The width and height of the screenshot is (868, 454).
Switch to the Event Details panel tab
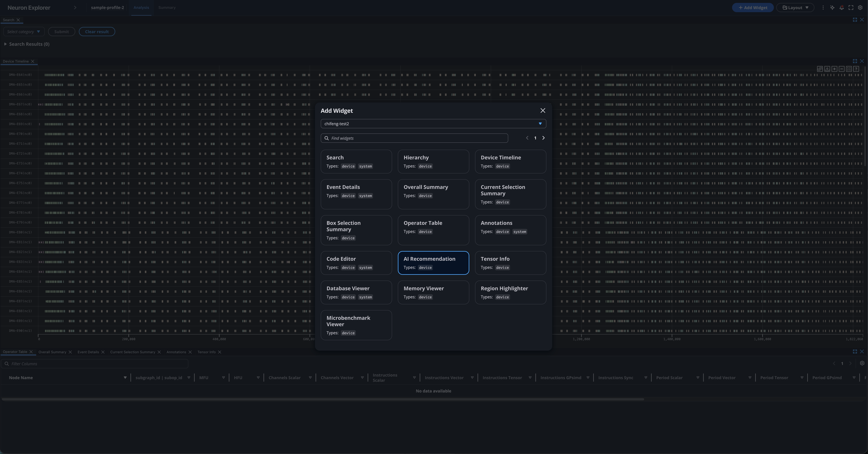[88, 352]
